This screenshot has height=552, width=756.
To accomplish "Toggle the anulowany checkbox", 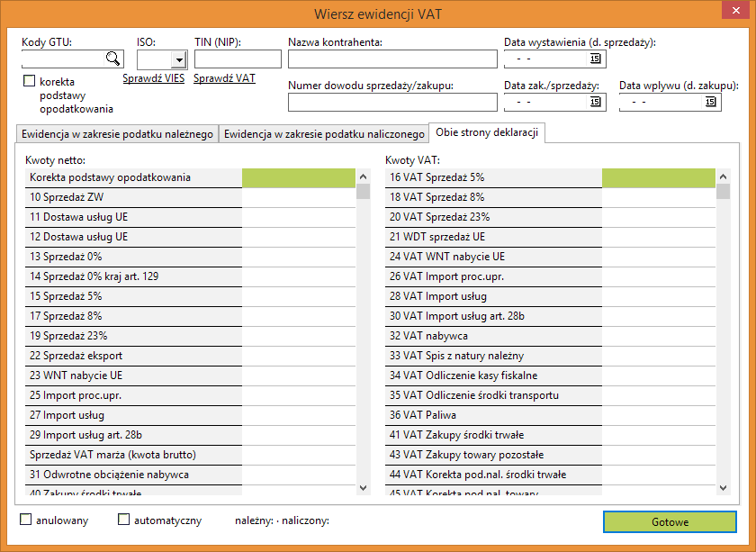I will (x=25, y=520).
